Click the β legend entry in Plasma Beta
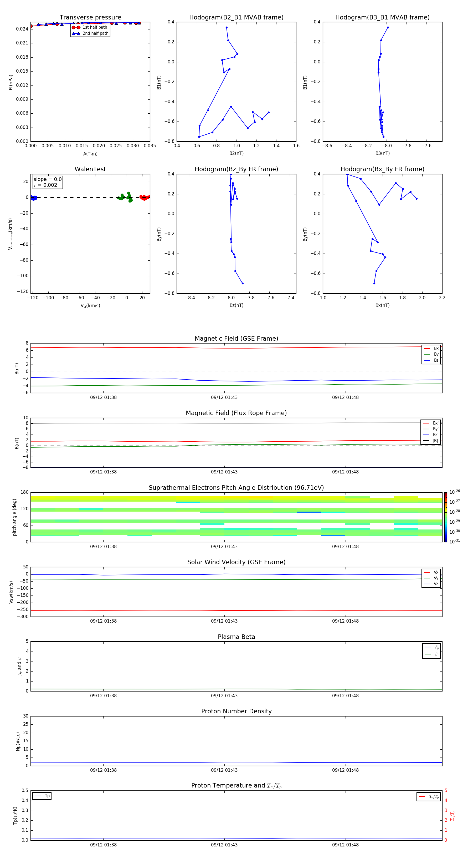Viewport: 473px width, 868px height. (431, 654)
